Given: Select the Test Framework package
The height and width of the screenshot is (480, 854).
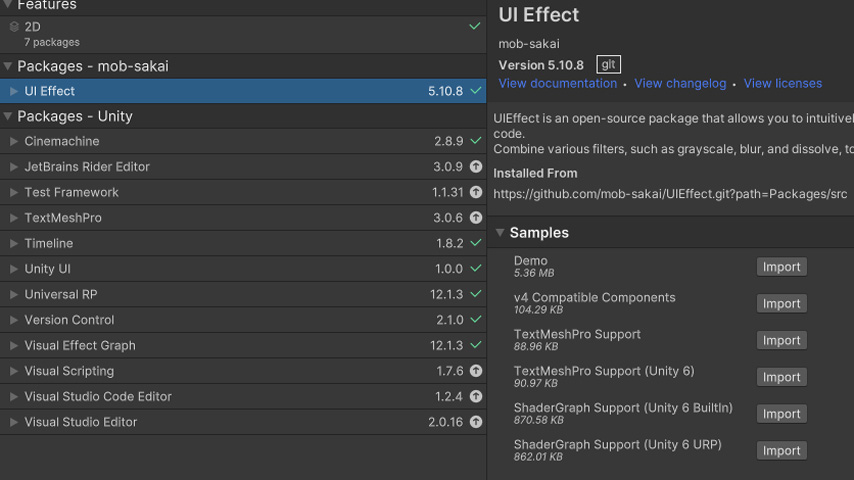Looking at the screenshot, I should coord(243,192).
